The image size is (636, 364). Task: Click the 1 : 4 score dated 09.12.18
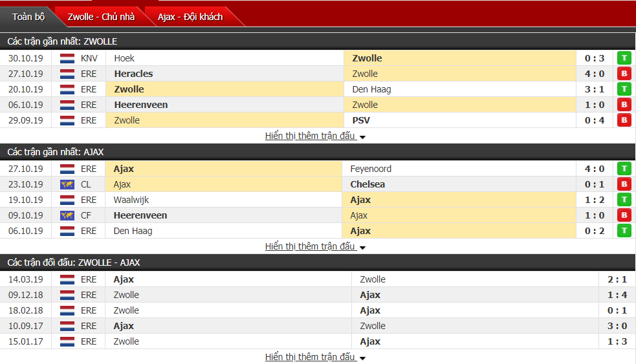tap(617, 295)
